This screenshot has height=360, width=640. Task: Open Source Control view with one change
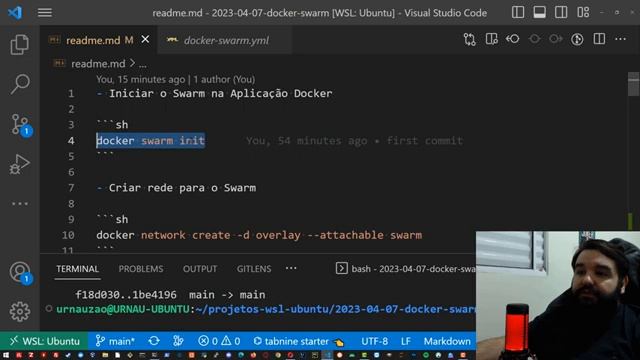[20, 124]
